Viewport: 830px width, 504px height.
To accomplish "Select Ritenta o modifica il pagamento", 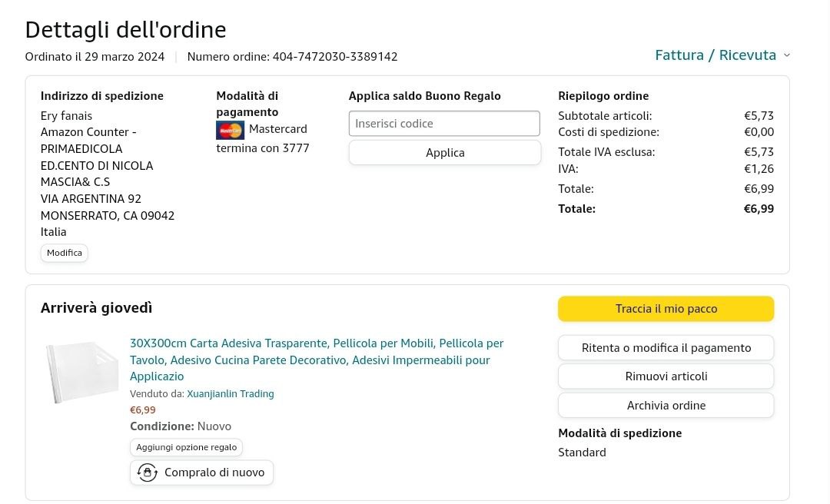I will (666, 348).
